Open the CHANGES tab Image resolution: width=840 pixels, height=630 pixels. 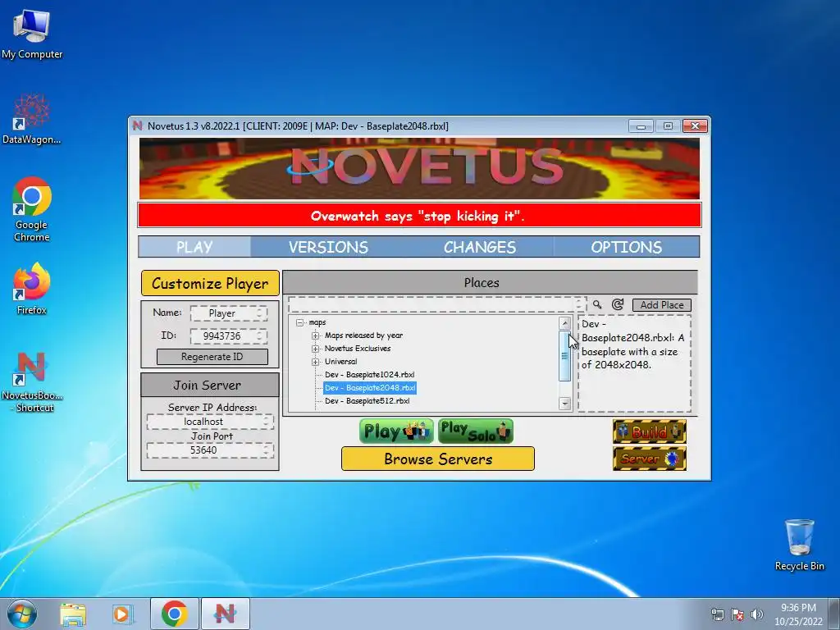coord(479,247)
